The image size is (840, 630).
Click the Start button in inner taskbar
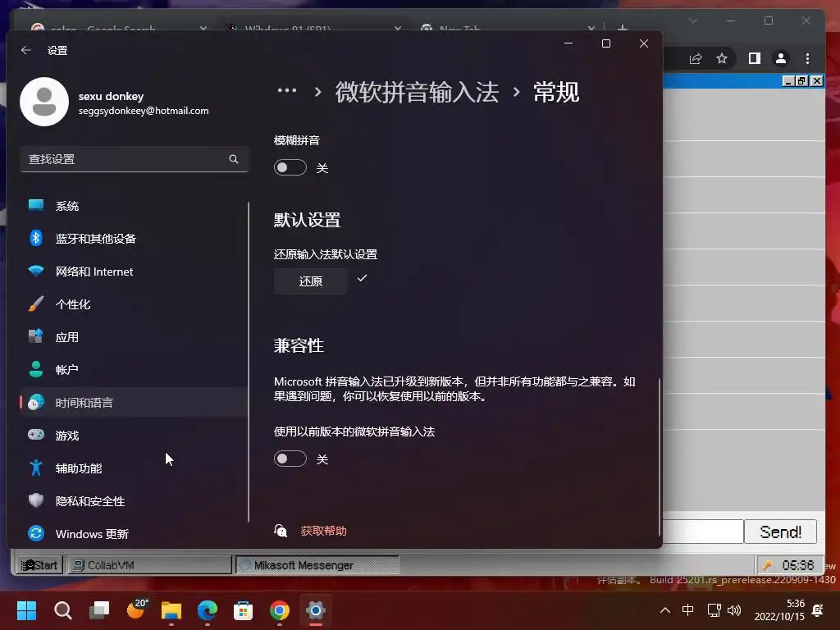(x=39, y=565)
